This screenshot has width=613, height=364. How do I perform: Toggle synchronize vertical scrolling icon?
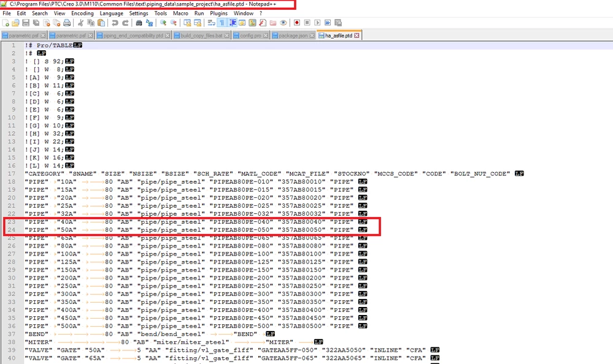click(x=187, y=23)
